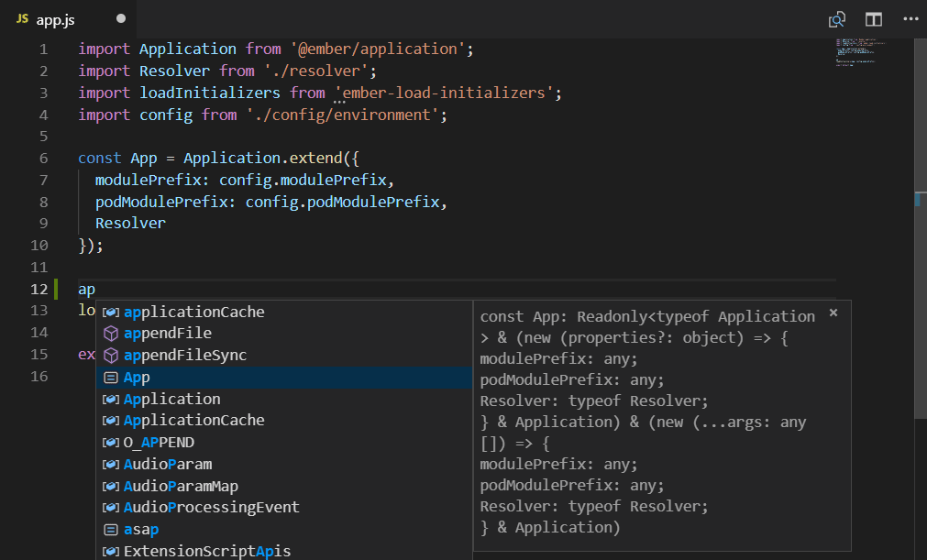Close the suggestion details panel

[x=833, y=313]
